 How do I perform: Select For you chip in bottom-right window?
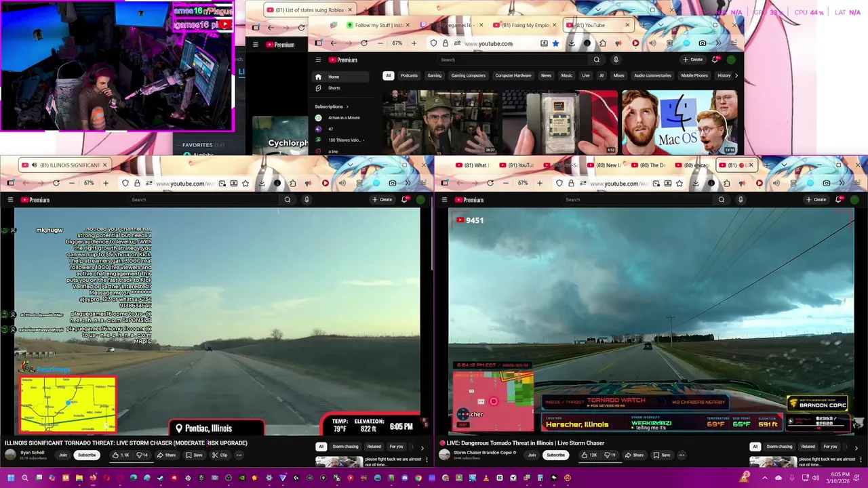[830, 447]
